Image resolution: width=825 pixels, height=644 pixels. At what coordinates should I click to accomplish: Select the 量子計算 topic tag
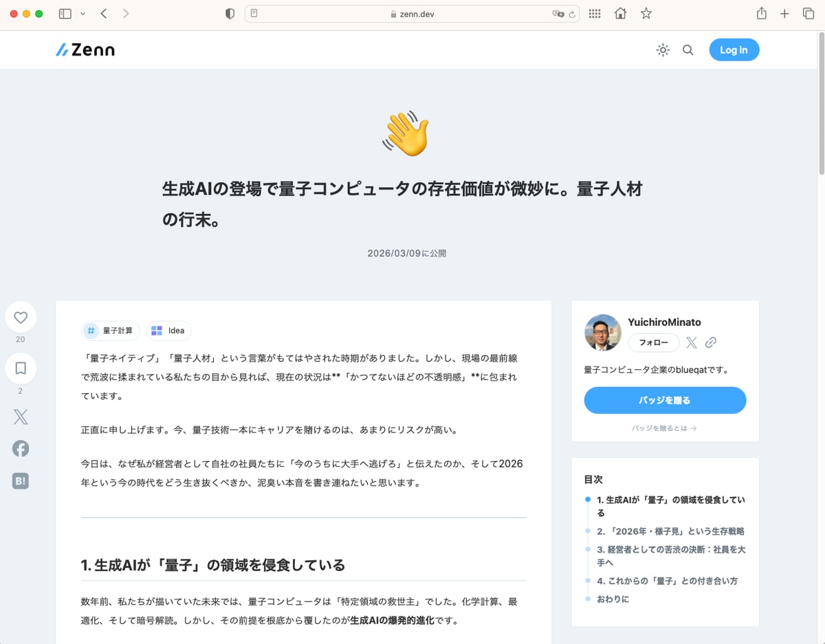point(110,331)
